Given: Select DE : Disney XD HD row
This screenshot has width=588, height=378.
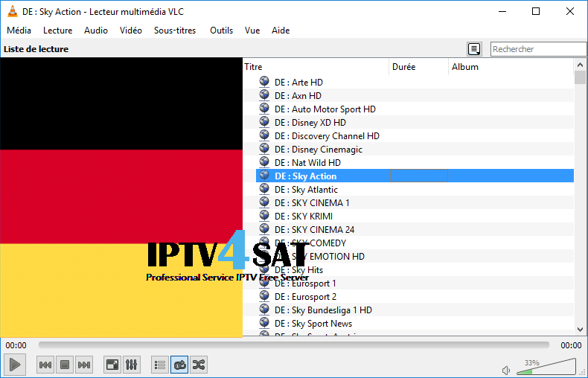Looking at the screenshot, I should point(415,123).
